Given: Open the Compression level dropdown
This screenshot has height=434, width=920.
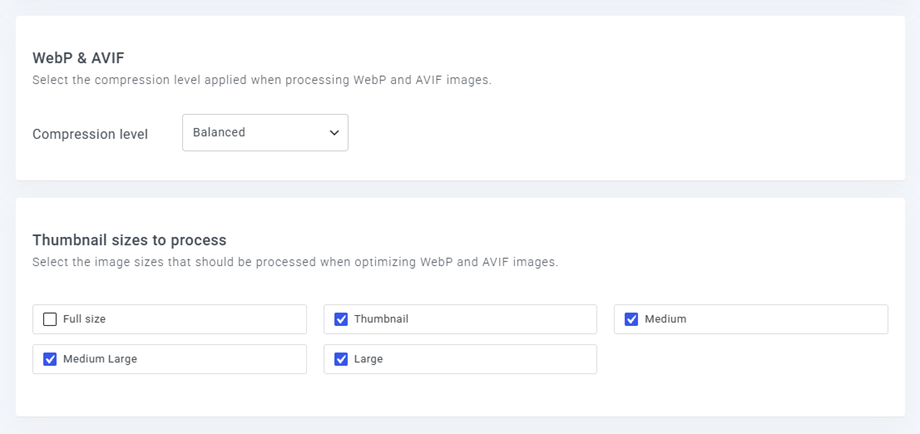Looking at the screenshot, I should pos(265,133).
